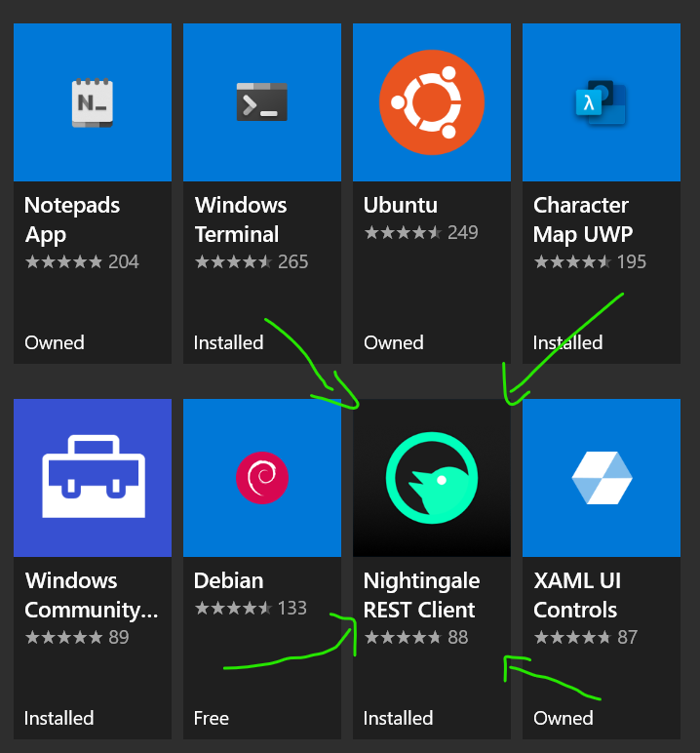
Task: Click the Nightingale 88 star rating
Action: tap(416, 637)
